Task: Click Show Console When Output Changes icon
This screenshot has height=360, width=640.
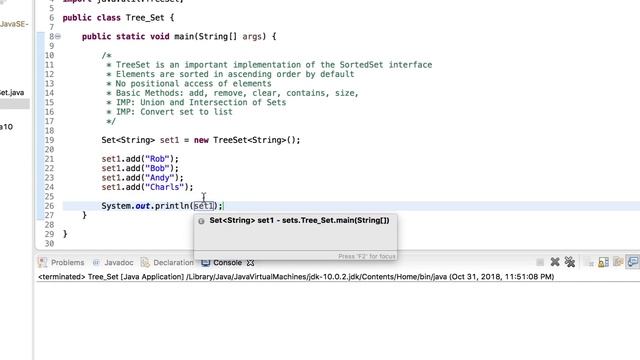Action: point(633,262)
